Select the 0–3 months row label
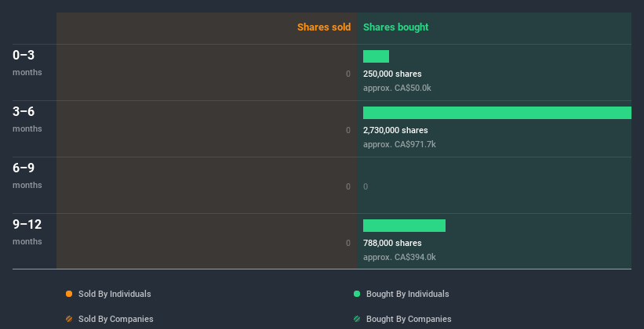Screen dimensions: 644x329 [x=27, y=63]
